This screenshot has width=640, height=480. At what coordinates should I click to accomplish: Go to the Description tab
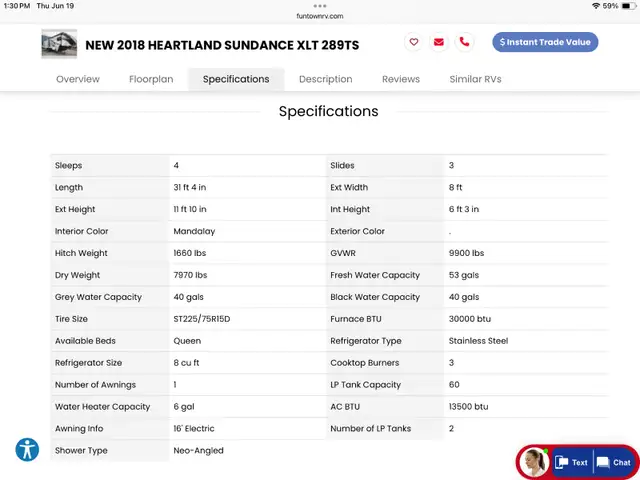tap(325, 79)
